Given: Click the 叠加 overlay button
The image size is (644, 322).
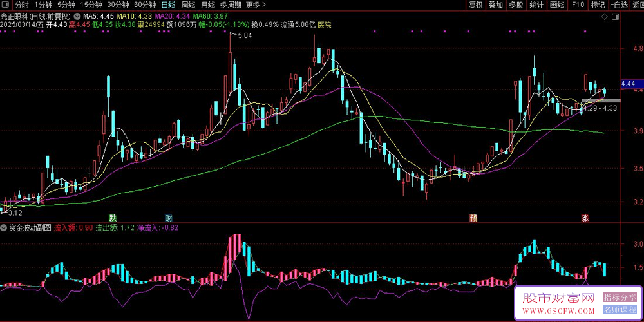Looking at the screenshot, I should coord(496,5).
